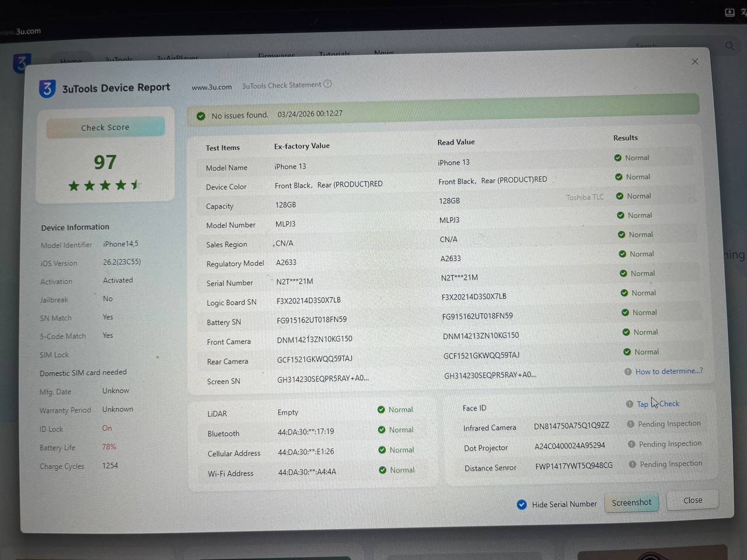The image size is (747, 560).
Task: Open the How to determine link
Action: coord(669,371)
